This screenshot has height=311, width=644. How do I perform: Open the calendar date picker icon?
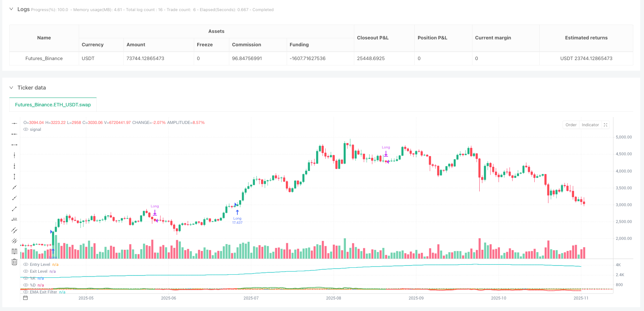coord(25,298)
